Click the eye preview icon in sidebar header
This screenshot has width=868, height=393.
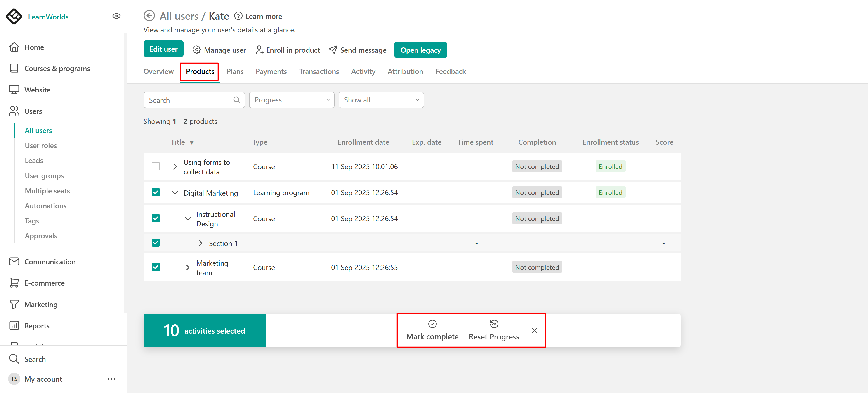coord(116,16)
